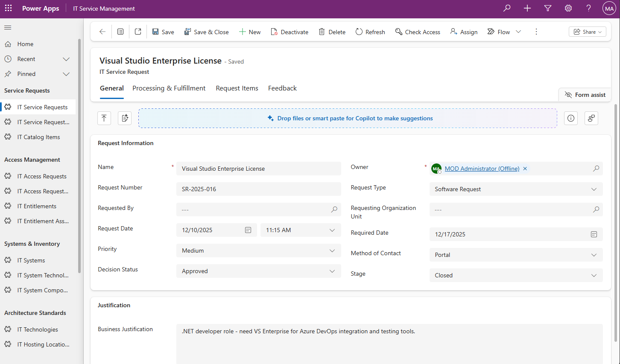
Task: Open the settings gear icon
Action: coord(568,8)
